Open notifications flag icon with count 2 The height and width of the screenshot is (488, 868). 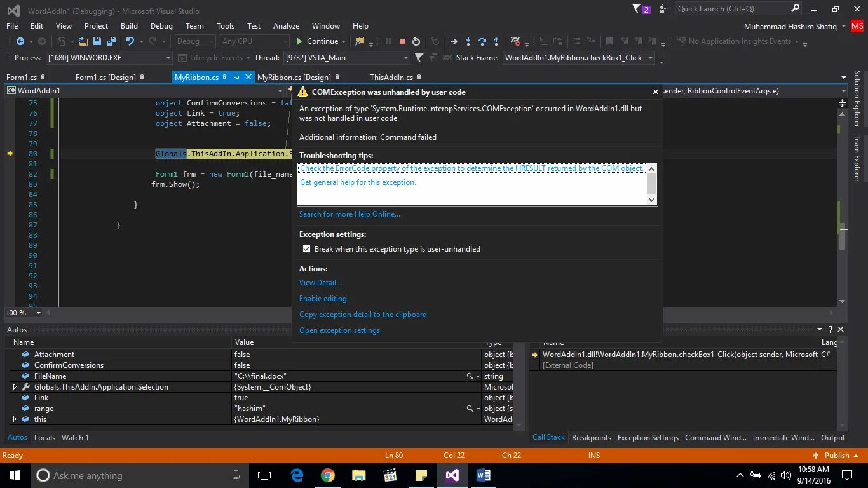(641, 9)
